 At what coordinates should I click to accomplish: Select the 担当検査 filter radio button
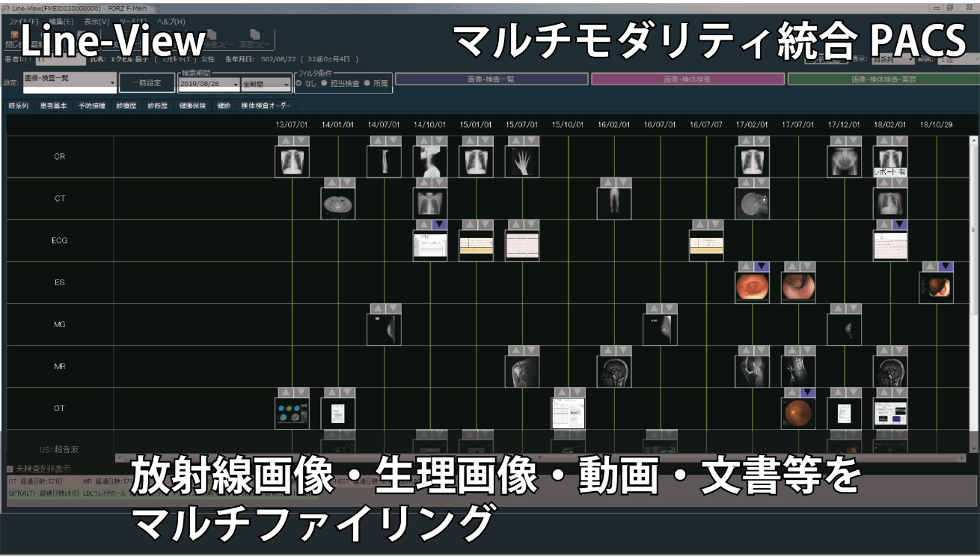click(x=325, y=82)
